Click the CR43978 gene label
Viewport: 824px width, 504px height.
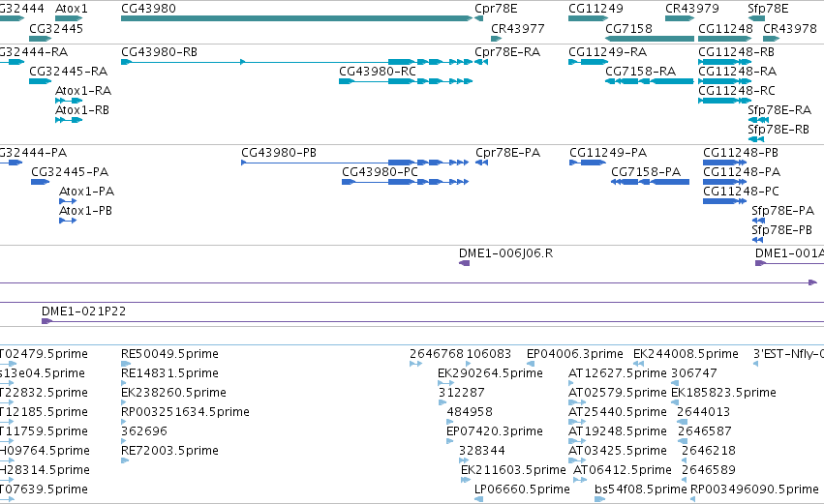point(790,29)
